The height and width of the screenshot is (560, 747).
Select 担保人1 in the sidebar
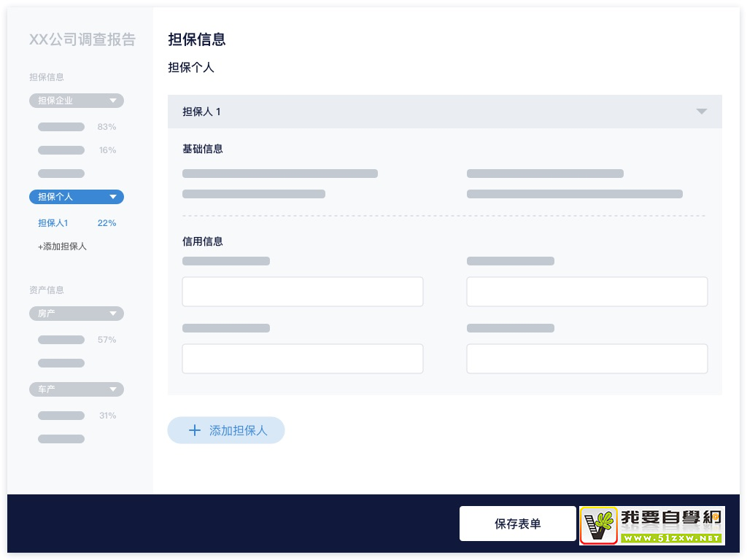click(x=53, y=223)
